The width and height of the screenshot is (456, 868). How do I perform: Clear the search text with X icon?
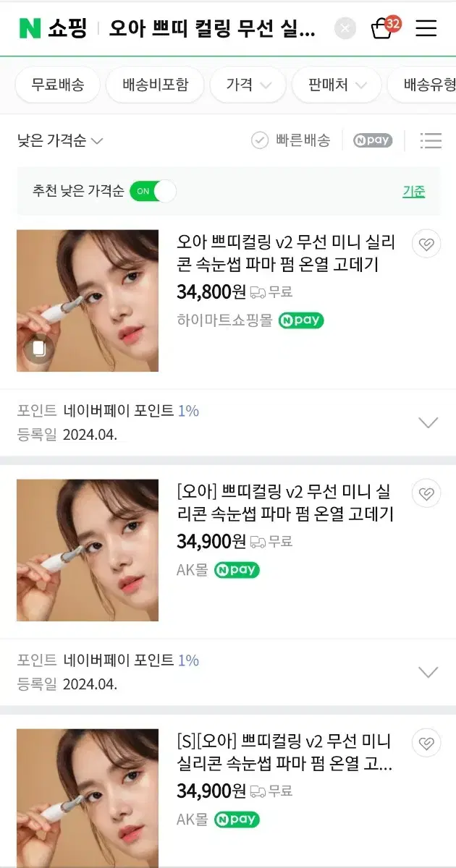coord(345,28)
